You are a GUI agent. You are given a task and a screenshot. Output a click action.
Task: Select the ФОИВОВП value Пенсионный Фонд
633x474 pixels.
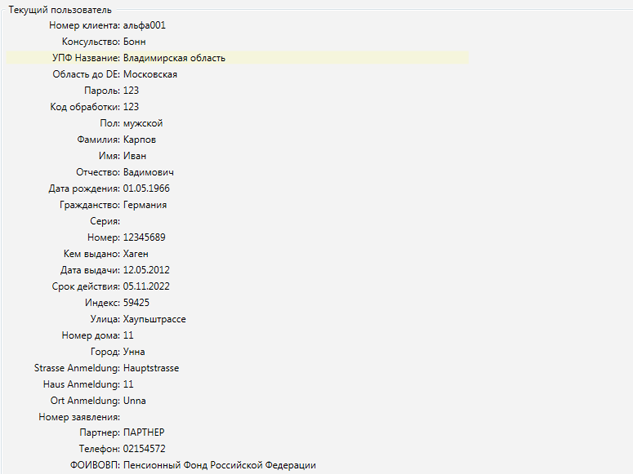click(220, 465)
